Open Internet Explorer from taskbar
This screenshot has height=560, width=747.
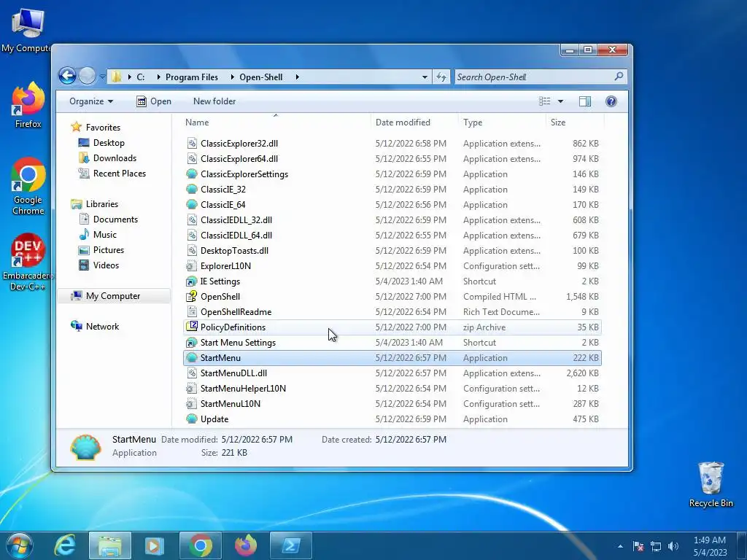[65, 545]
